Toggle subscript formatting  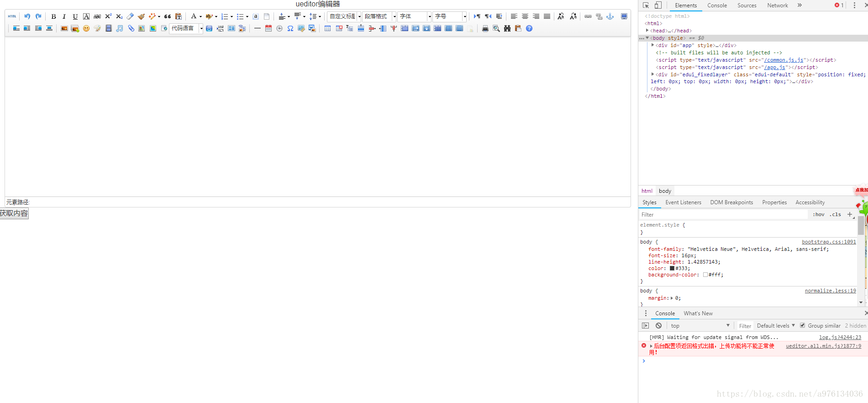[x=119, y=16]
